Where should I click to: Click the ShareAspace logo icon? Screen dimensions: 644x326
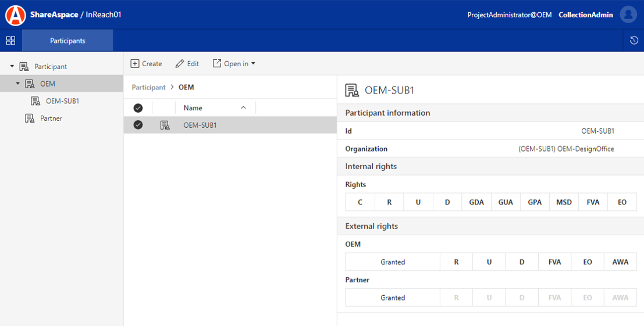tap(15, 15)
